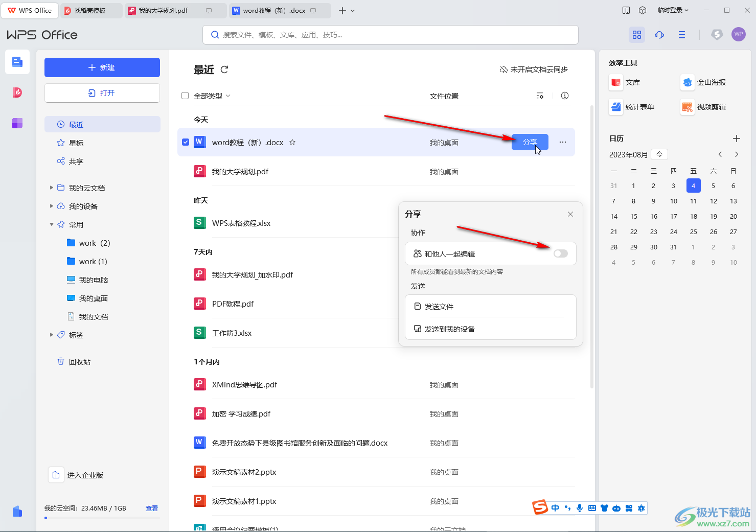
Task: Collapse the 常用 tree node
Action: pyautogui.click(x=52, y=224)
